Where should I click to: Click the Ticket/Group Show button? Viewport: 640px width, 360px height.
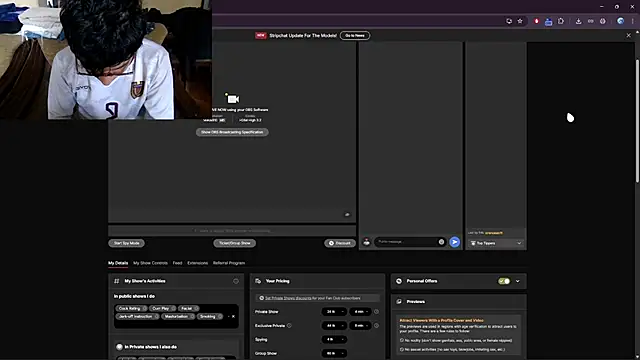[235, 243]
